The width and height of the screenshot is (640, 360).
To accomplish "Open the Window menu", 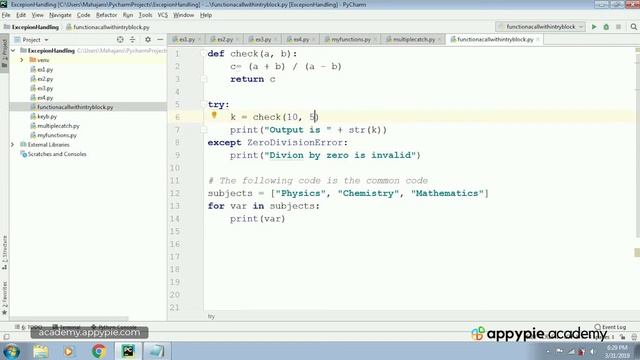I will (x=184, y=15).
